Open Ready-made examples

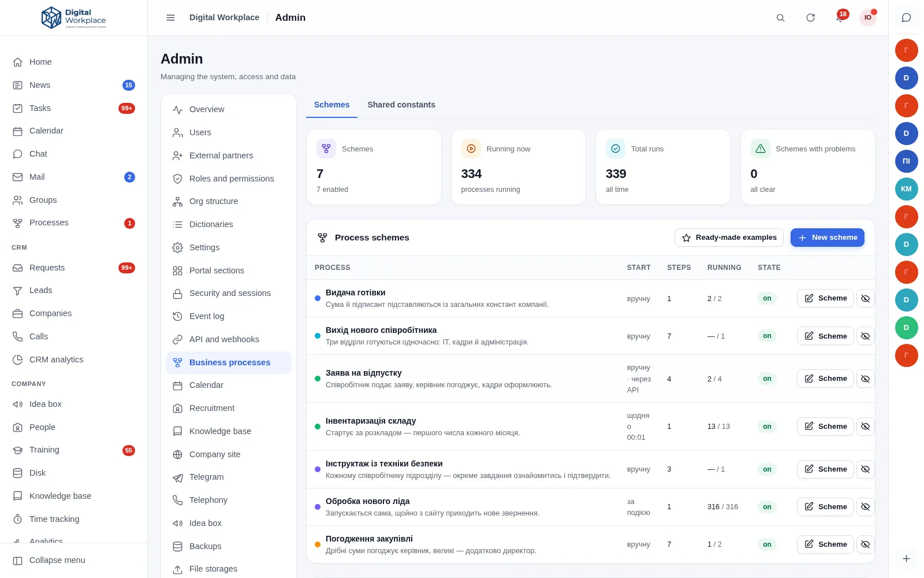[x=729, y=238]
